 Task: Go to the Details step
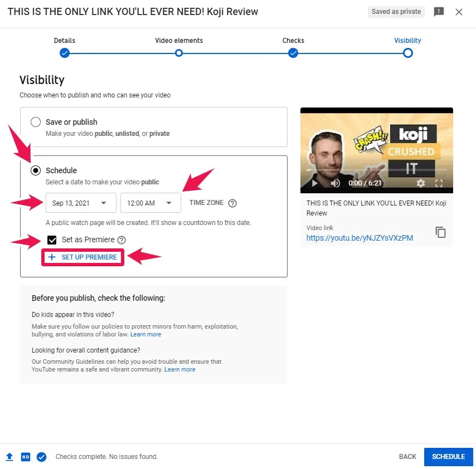coord(65,53)
